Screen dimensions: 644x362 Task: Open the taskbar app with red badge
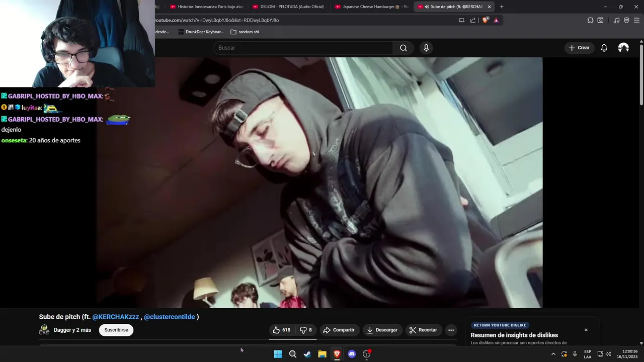(x=367, y=354)
